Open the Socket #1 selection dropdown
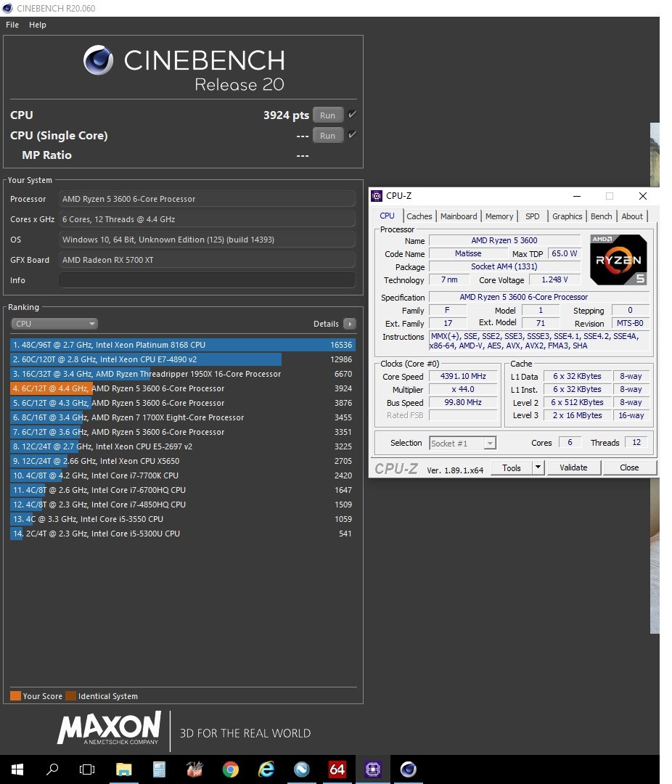 (462, 443)
